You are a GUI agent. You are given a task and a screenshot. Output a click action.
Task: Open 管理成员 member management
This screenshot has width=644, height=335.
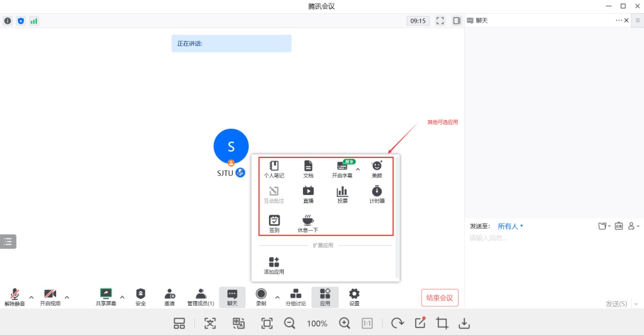pos(201,297)
